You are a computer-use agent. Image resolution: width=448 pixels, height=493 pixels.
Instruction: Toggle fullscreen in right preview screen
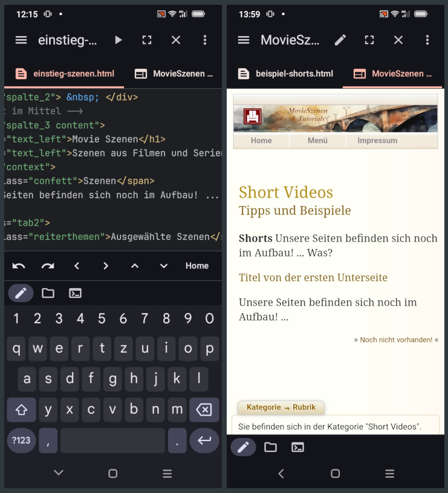click(x=369, y=40)
